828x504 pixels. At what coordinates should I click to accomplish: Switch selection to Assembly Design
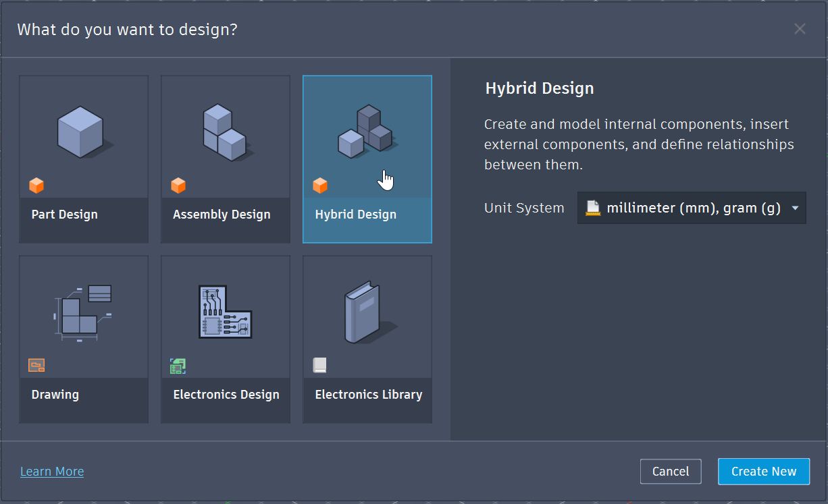click(x=225, y=159)
